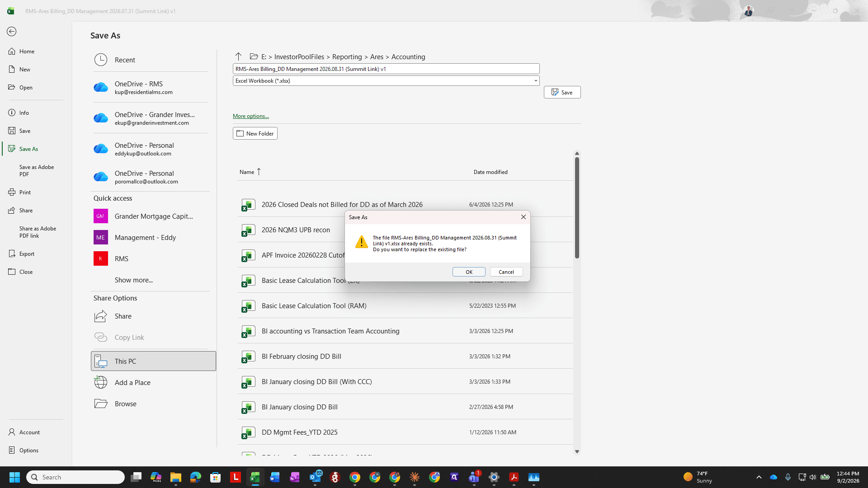Click Excel icon for BI February closing DD Bill
Screen dimensions: 868x488
tap(248, 357)
